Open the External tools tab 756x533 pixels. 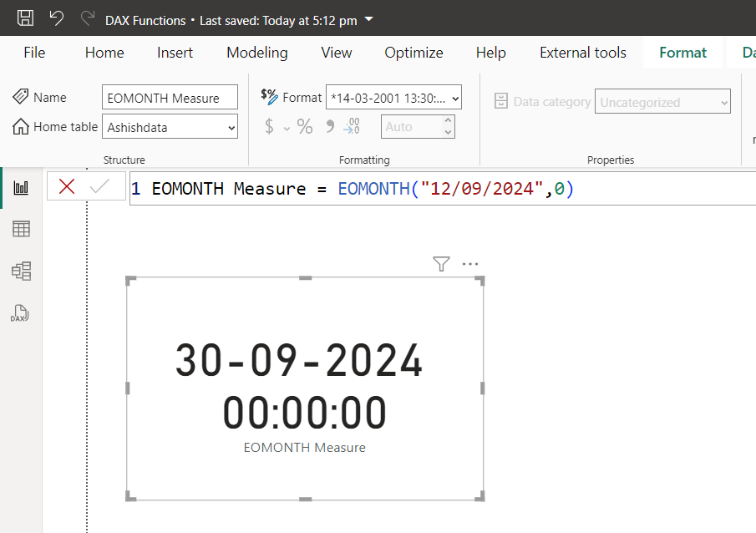(582, 52)
